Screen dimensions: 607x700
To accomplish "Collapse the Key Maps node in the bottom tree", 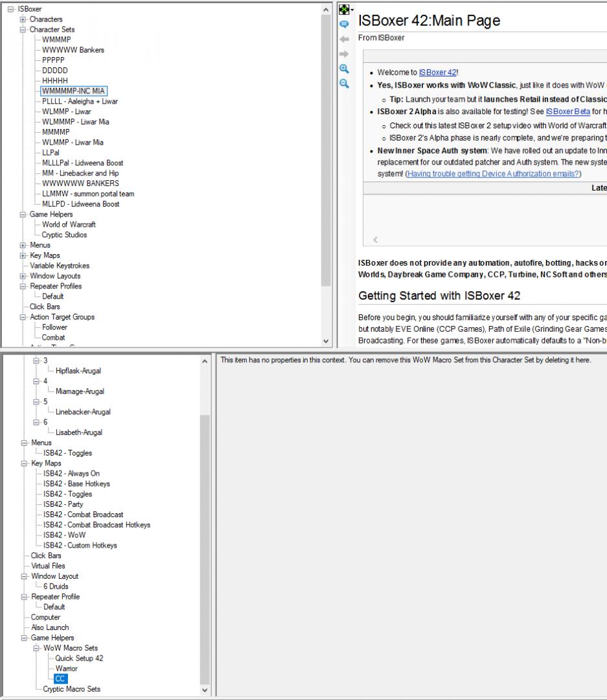I will pos(24,463).
